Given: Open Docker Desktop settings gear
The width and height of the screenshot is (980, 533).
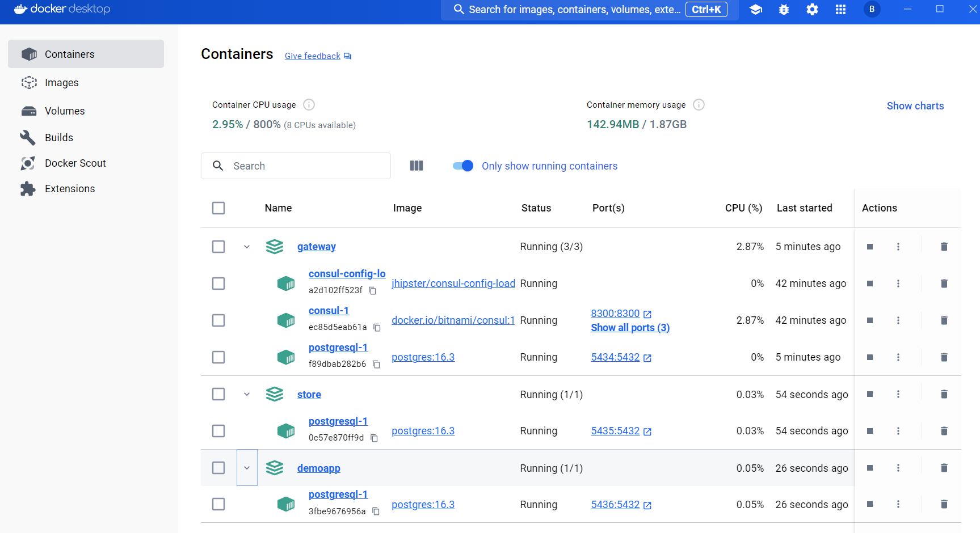Looking at the screenshot, I should [x=812, y=10].
